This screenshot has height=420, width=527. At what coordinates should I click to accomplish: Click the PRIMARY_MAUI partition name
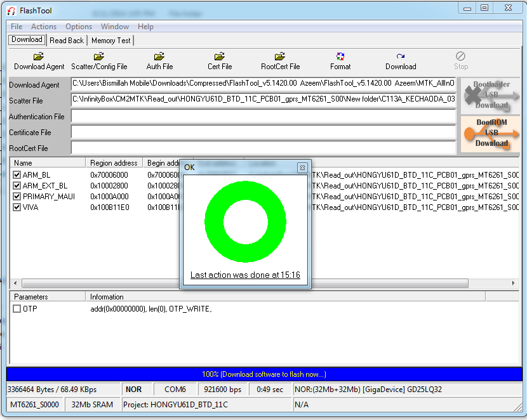[49, 197]
